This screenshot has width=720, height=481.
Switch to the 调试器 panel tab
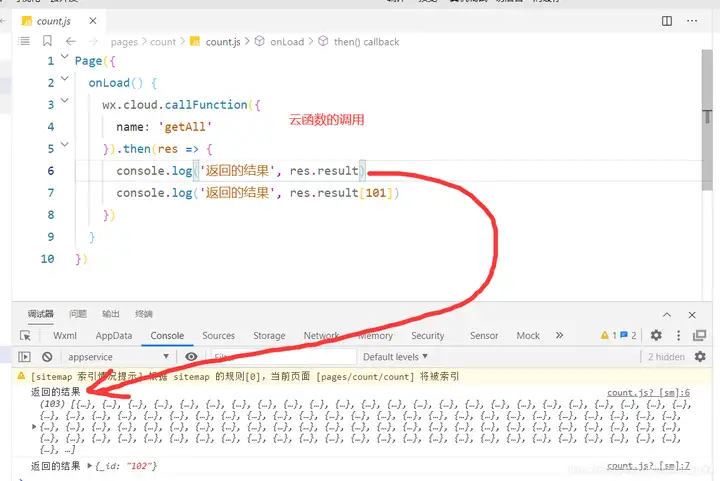40,314
